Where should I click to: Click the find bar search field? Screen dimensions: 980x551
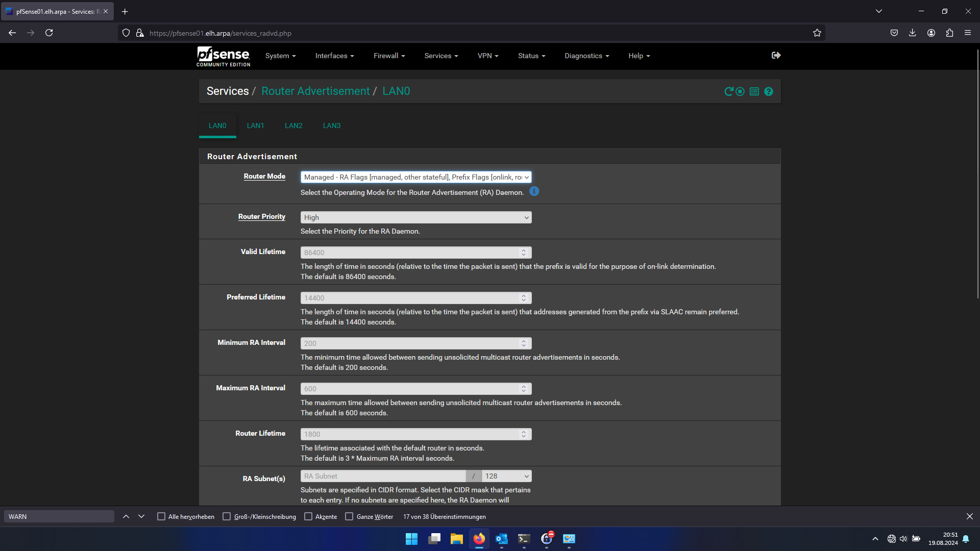pyautogui.click(x=59, y=517)
